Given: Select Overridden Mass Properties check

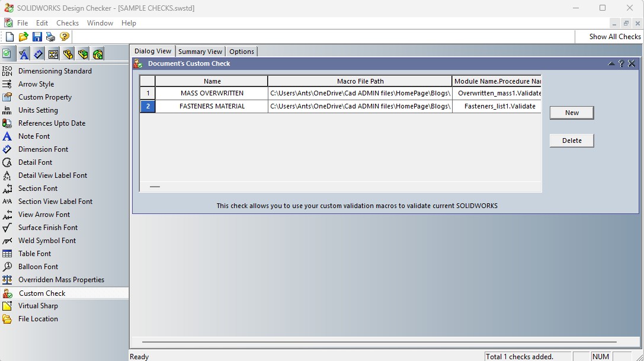Looking at the screenshot, I should 61,280.
